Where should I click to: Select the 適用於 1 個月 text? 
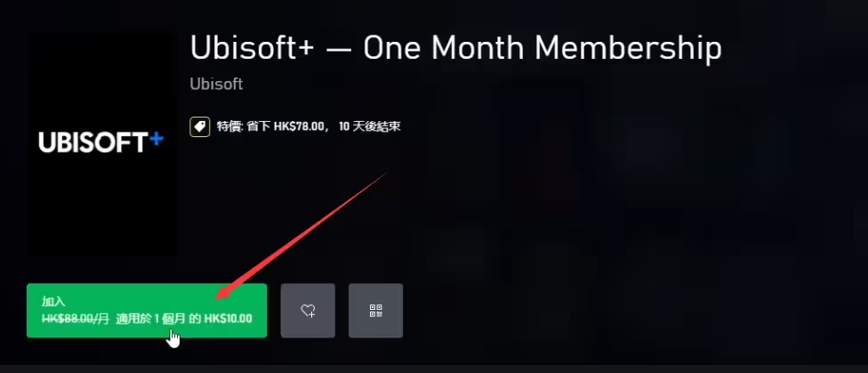point(150,319)
